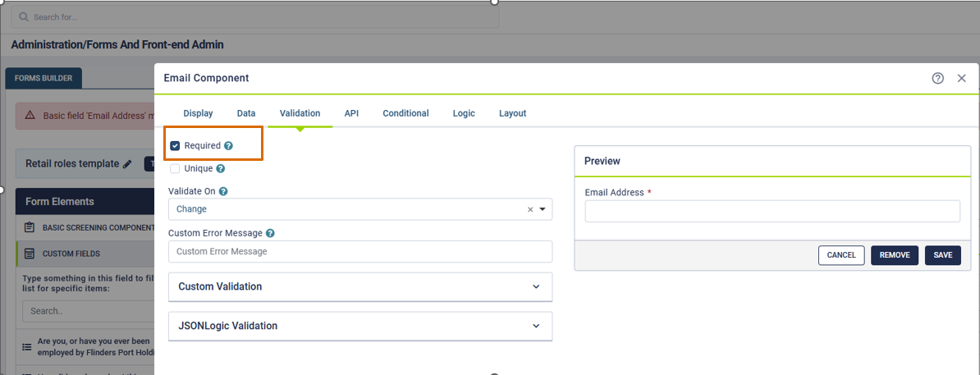Image resolution: width=980 pixels, height=375 pixels.
Task: Enable the Unique checkbox
Action: (x=175, y=169)
